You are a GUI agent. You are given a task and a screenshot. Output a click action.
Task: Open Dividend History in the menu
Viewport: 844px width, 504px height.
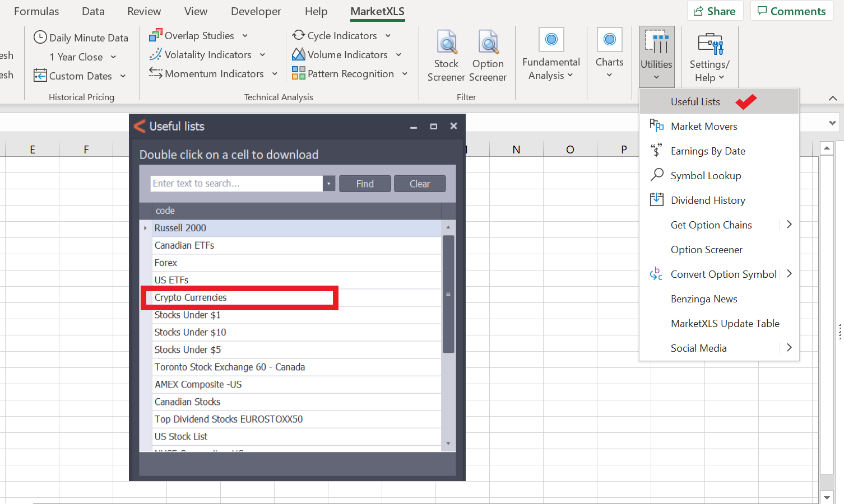(x=708, y=200)
